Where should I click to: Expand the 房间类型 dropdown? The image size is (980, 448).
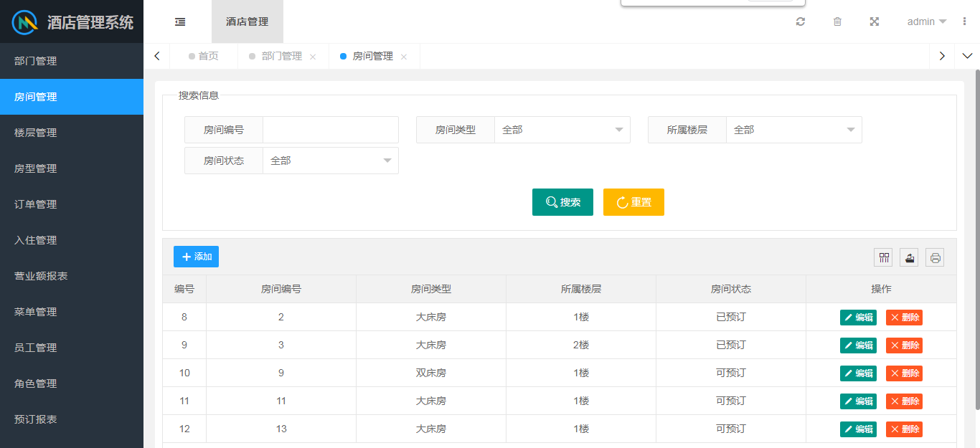(562, 130)
